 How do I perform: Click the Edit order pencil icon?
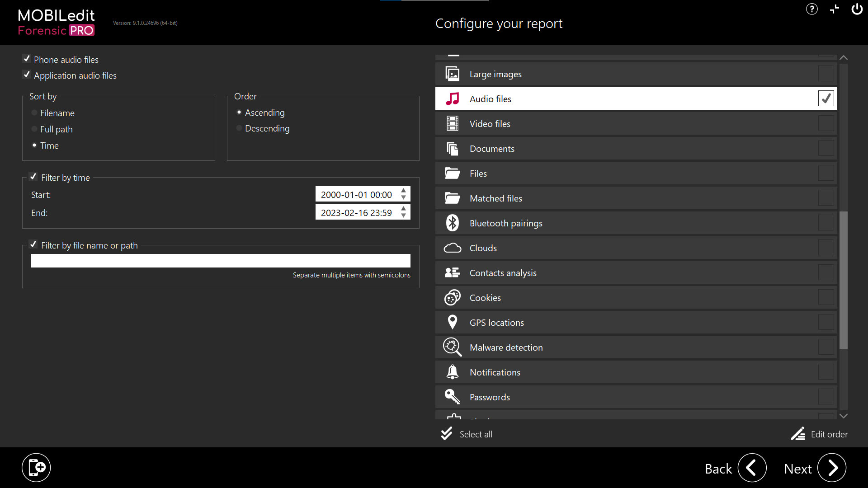point(798,434)
